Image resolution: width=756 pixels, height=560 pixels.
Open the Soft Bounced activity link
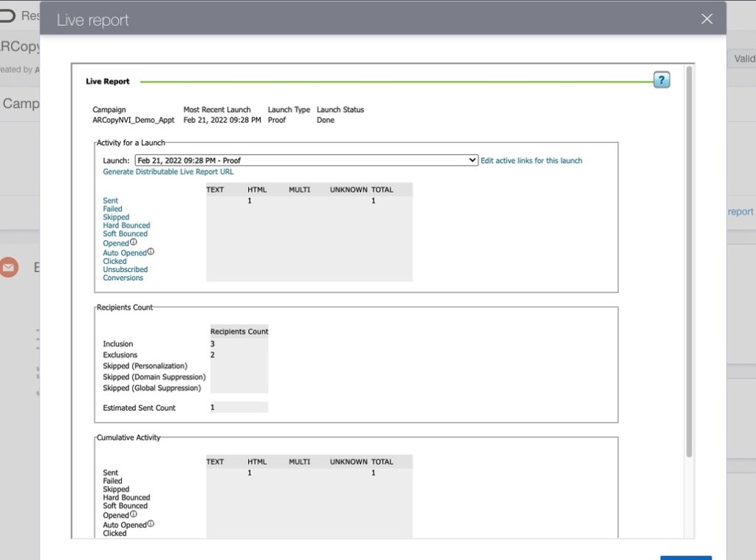pos(125,233)
